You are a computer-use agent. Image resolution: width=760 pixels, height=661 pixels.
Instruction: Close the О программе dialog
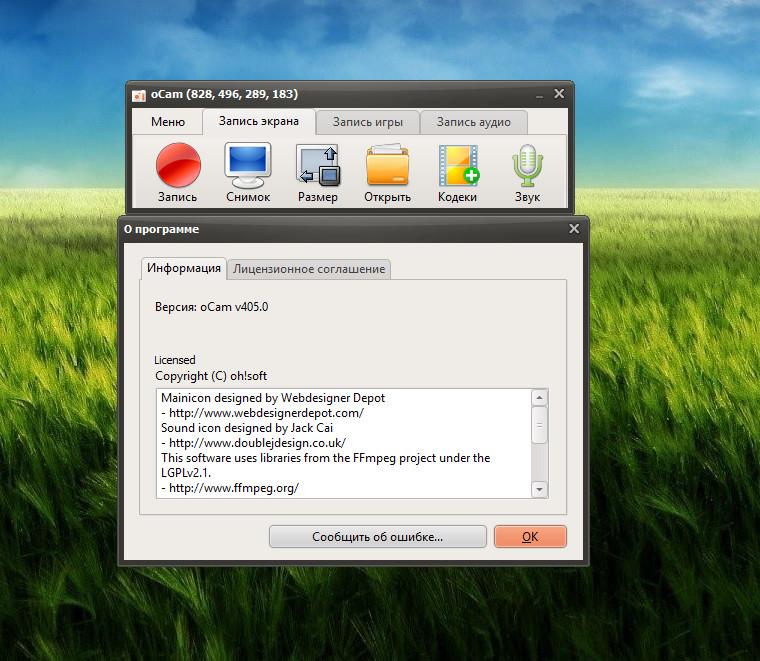(x=574, y=229)
